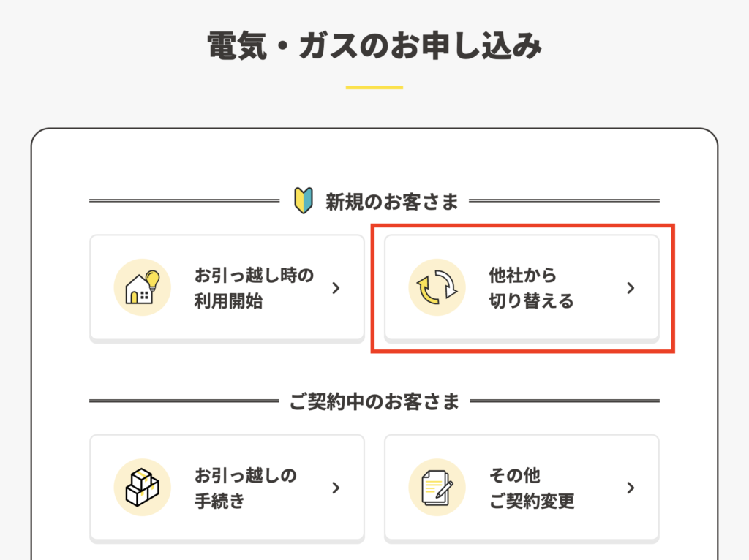The height and width of the screenshot is (560, 749).
Task: Choose the その他ご契約変更 label
Action: [531, 488]
